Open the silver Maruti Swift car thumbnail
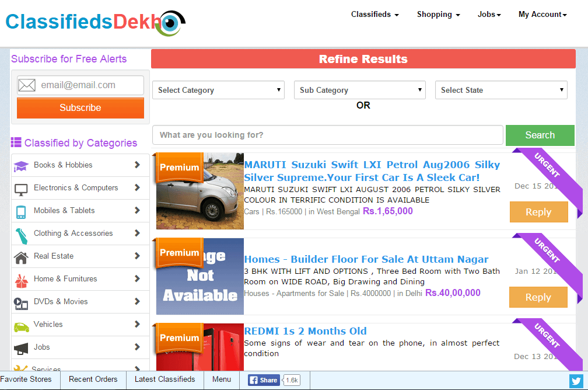The image size is (588, 390). [200, 191]
